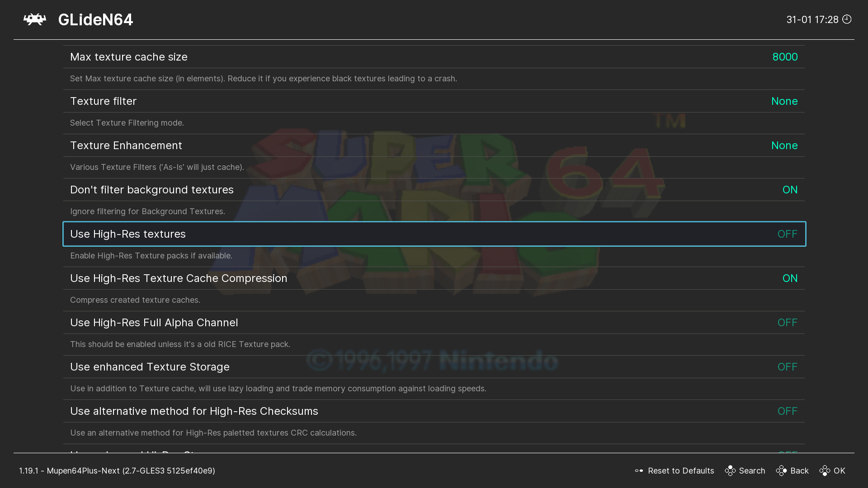Select Use High-Res Full Alpha Channel row
The image size is (868, 488).
point(434,323)
